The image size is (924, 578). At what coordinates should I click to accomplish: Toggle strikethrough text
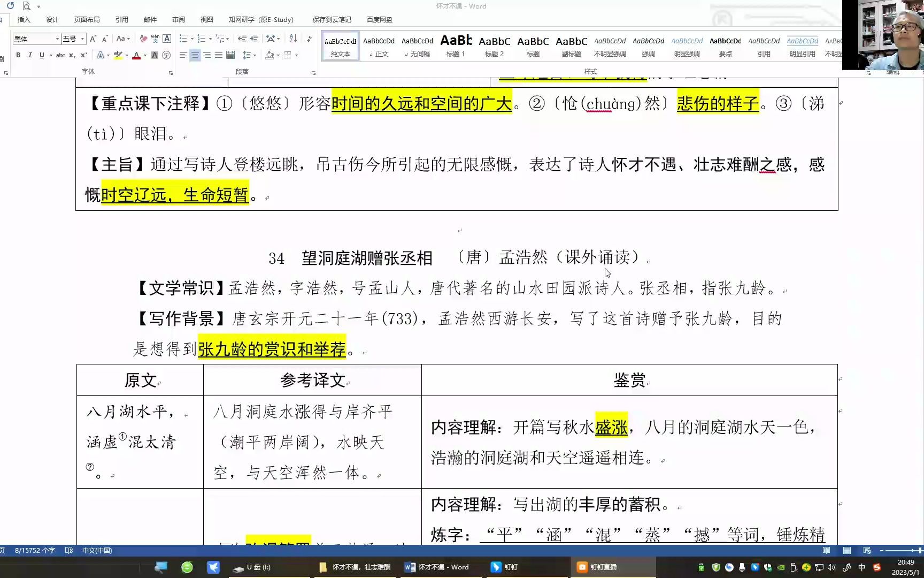(x=60, y=55)
